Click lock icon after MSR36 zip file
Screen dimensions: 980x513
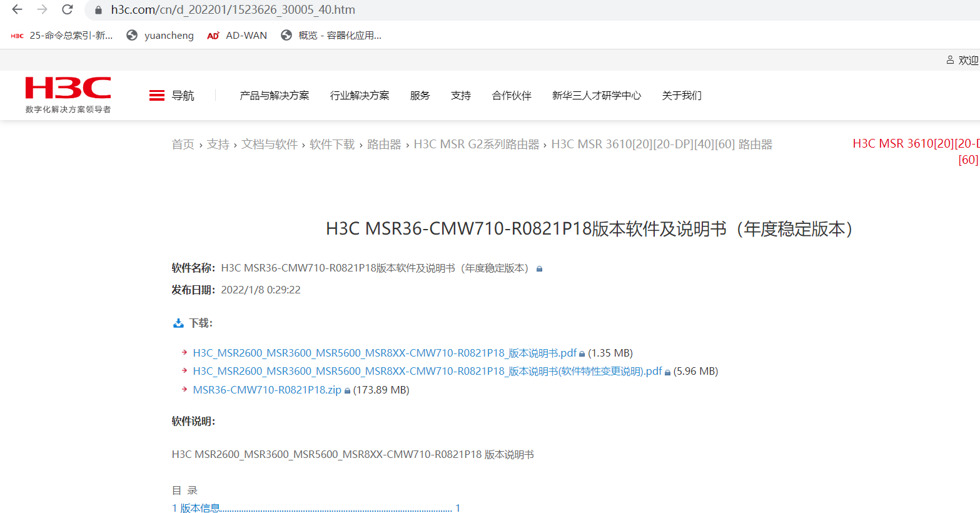(347, 391)
